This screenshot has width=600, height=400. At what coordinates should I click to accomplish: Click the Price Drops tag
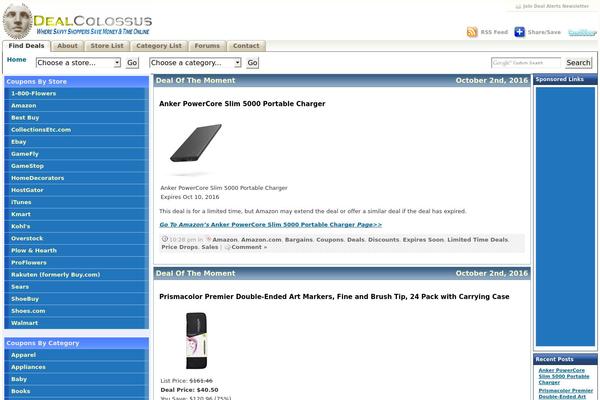(x=179, y=247)
